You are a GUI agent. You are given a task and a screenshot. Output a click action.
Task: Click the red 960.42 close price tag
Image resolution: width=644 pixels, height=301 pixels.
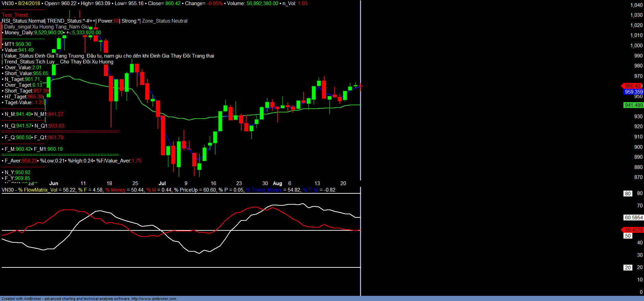(633, 86)
